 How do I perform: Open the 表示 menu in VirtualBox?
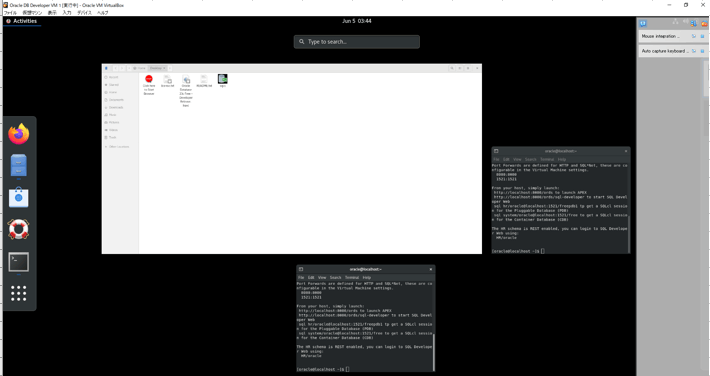click(52, 13)
